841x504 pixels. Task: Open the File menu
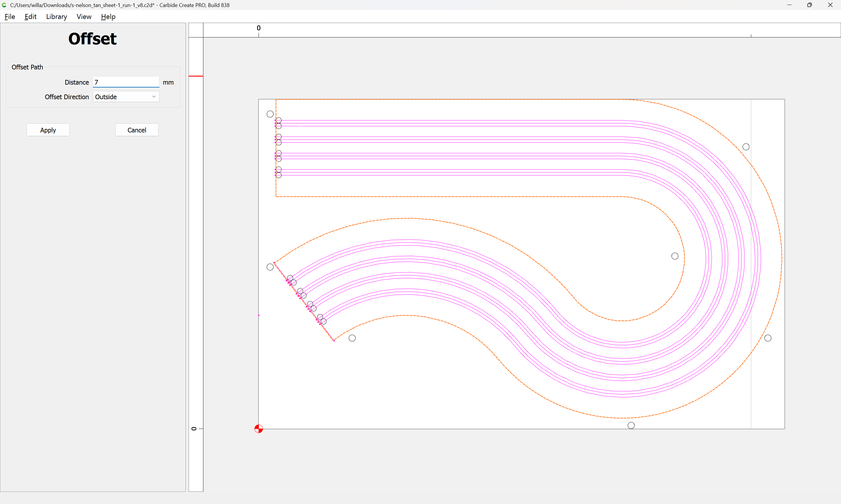[10, 17]
